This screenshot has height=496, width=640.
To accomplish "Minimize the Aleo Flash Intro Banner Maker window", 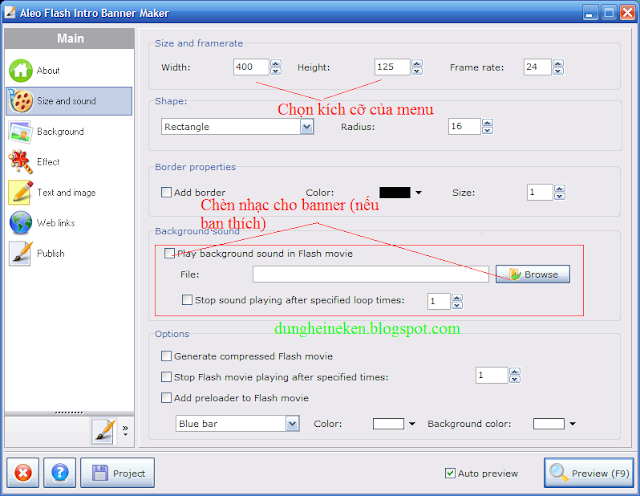I will [589, 13].
